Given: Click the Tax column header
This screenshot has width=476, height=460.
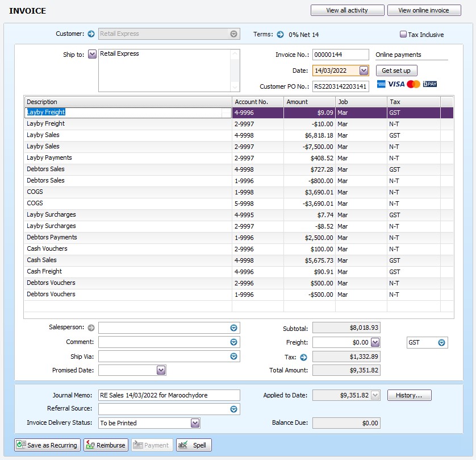Looking at the screenshot, I should [x=414, y=102].
